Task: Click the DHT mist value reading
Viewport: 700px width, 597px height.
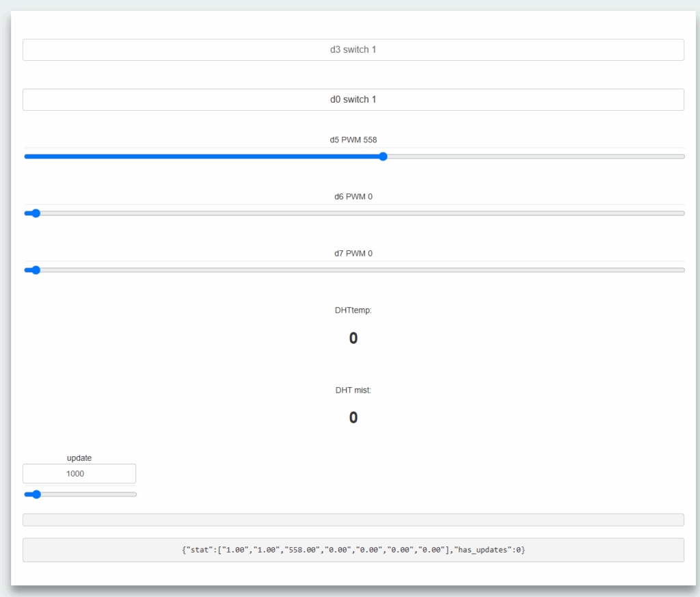Action: pyautogui.click(x=353, y=417)
